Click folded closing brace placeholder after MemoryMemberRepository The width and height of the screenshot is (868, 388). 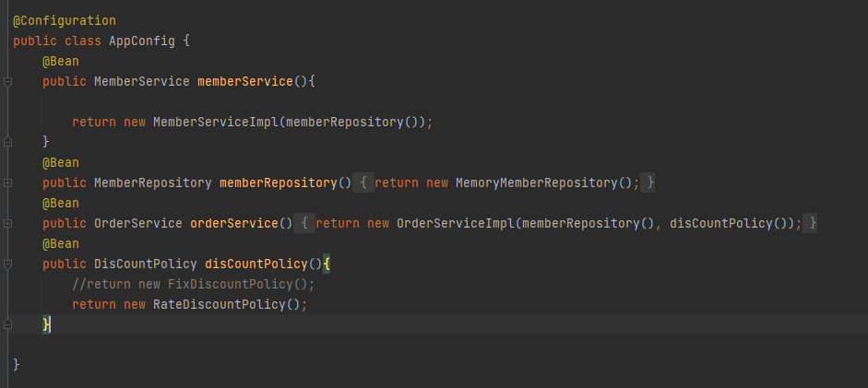[x=648, y=183]
